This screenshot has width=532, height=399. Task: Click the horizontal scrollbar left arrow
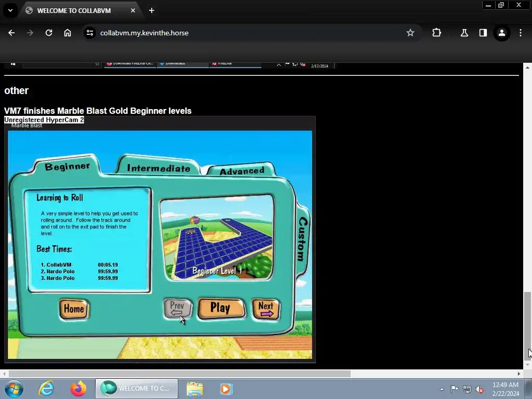(4, 374)
